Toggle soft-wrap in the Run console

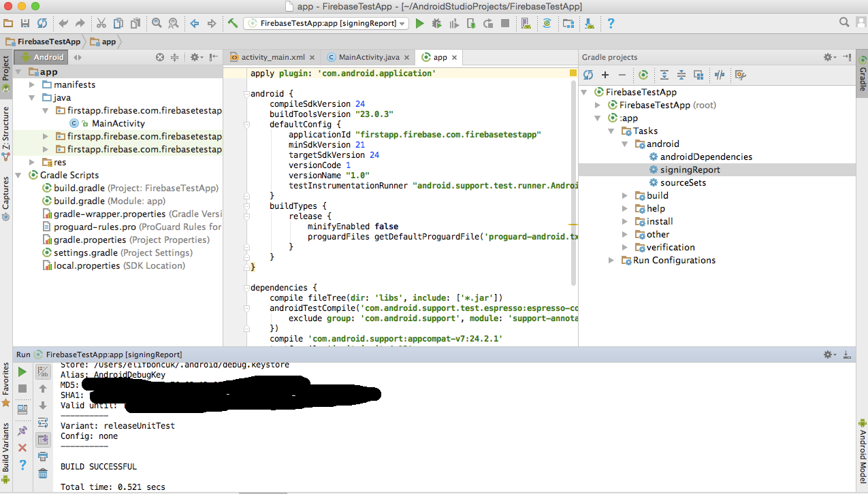point(43,423)
